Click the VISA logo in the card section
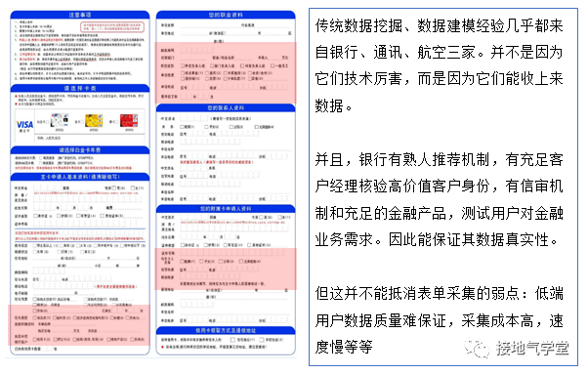 24,124
